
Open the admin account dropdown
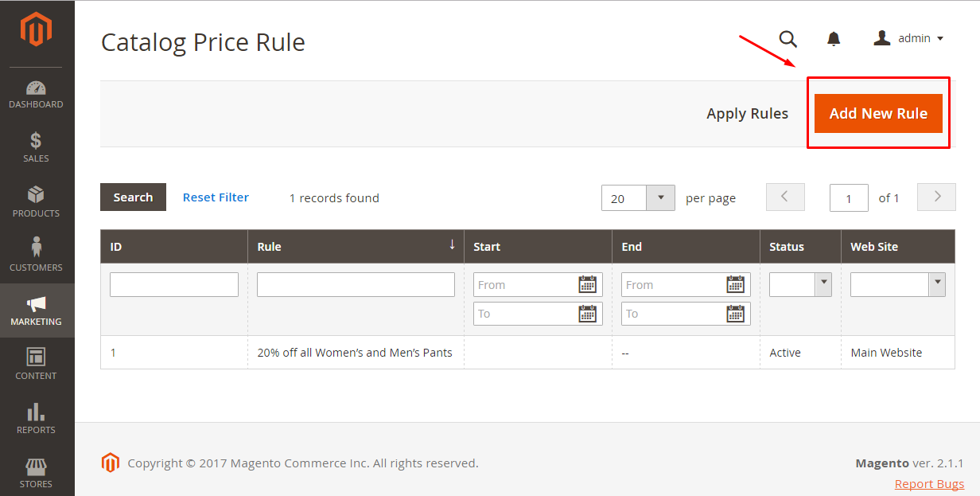pyautogui.click(x=908, y=38)
